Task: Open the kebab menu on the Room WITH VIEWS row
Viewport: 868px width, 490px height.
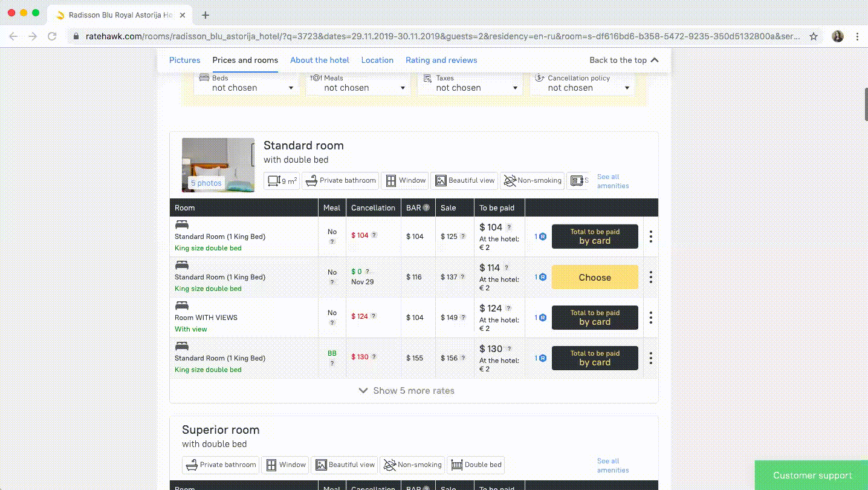Action: click(650, 318)
